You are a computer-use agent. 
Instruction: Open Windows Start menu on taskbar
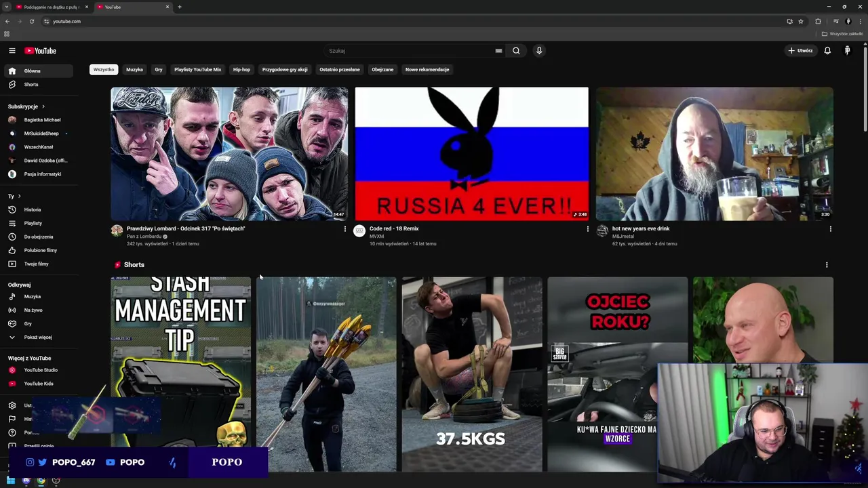pyautogui.click(x=10, y=481)
